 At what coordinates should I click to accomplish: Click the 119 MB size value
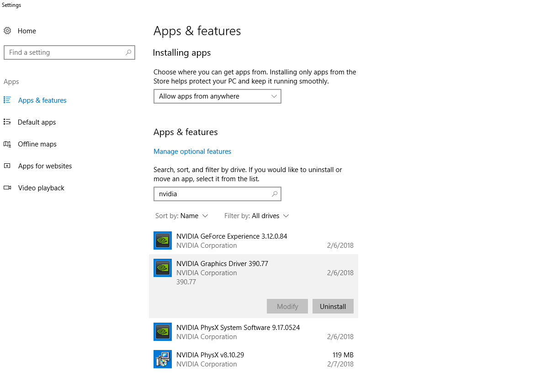click(343, 355)
